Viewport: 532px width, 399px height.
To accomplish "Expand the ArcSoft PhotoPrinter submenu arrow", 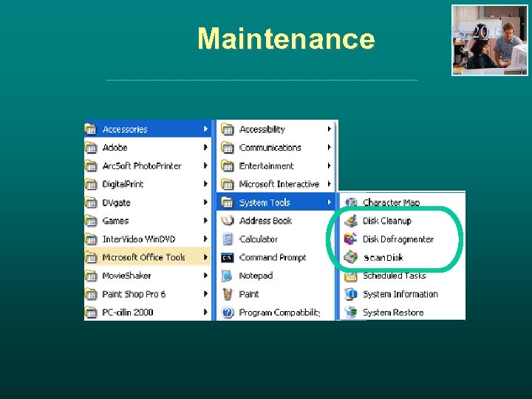I will click(x=205, y=166).
